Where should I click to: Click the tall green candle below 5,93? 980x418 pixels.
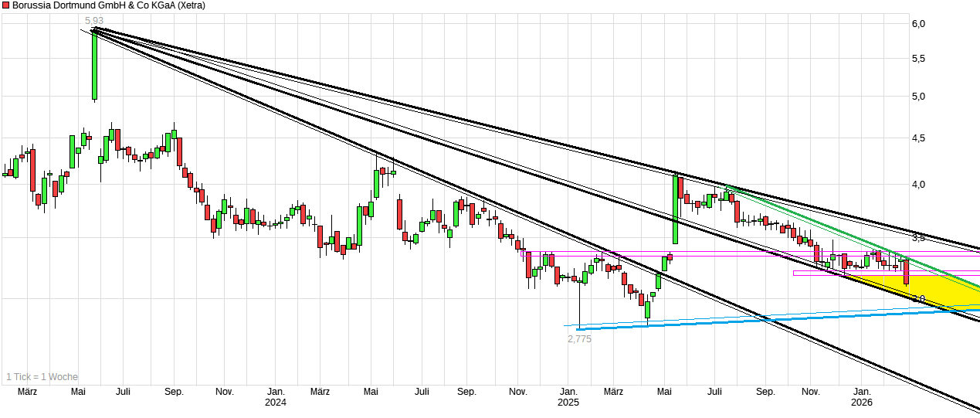coord(94,66)
